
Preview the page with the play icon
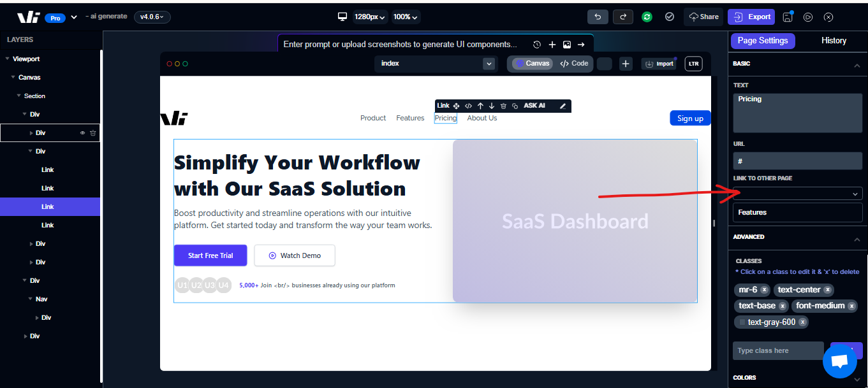point(808,17)
